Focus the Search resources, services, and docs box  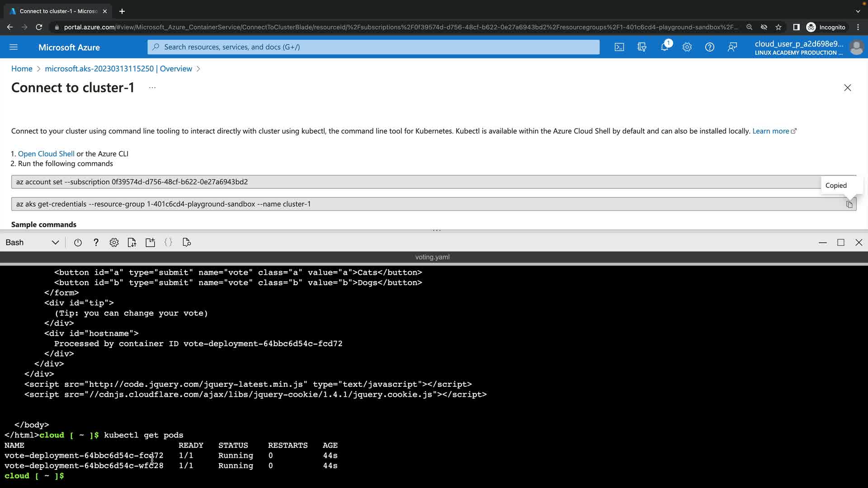tap(373, 47)
